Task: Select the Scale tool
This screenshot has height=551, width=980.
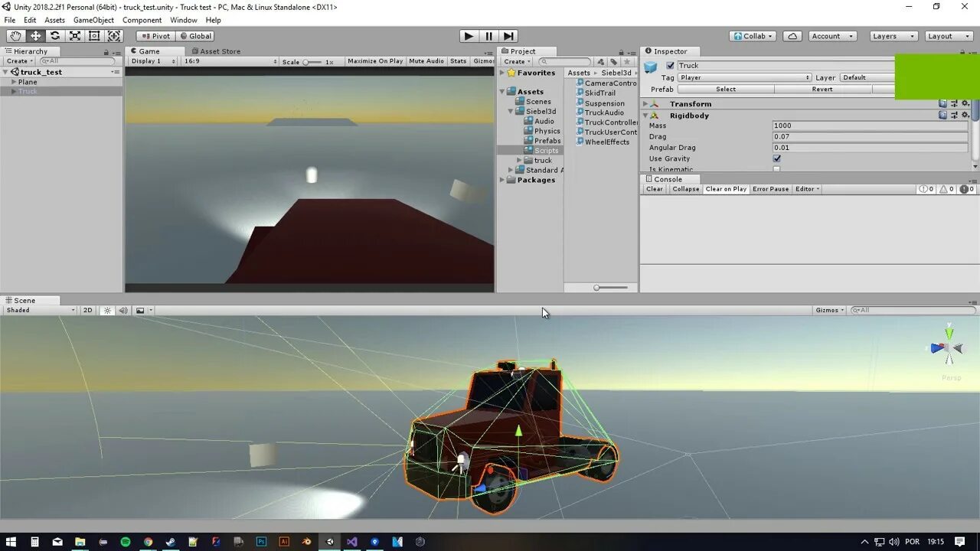Action: click(73, 35)
